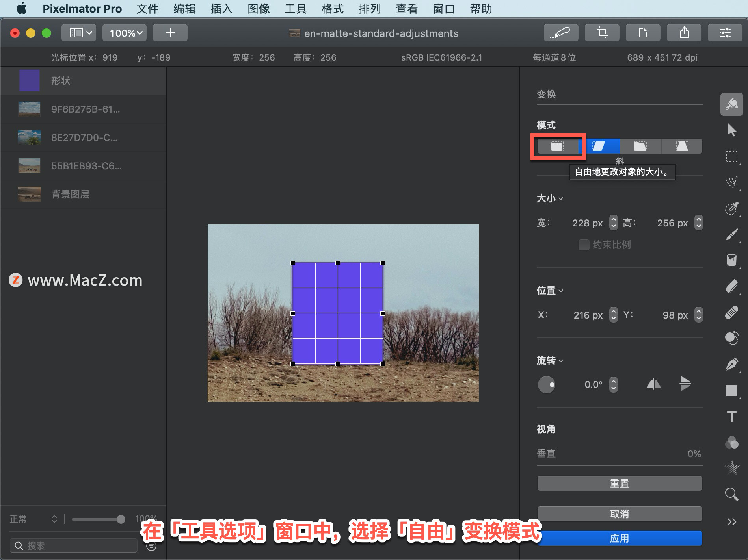Click the 重置 button

620,483
